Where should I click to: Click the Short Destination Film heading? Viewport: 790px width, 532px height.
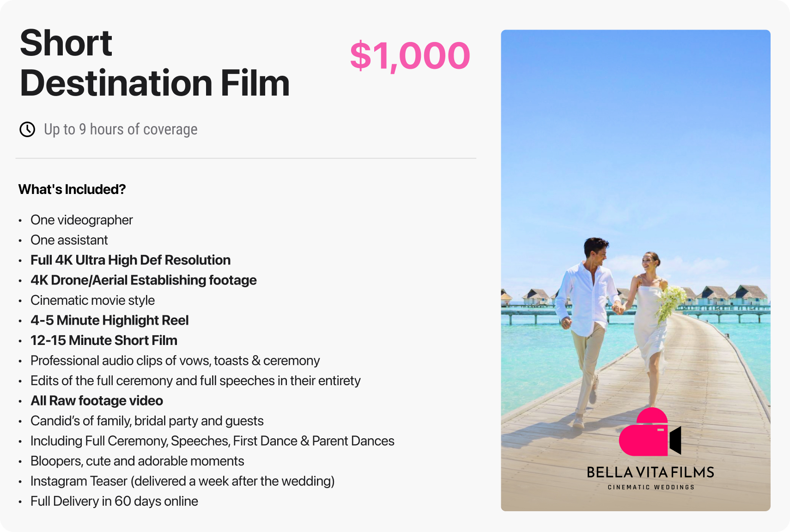[154, 63]
